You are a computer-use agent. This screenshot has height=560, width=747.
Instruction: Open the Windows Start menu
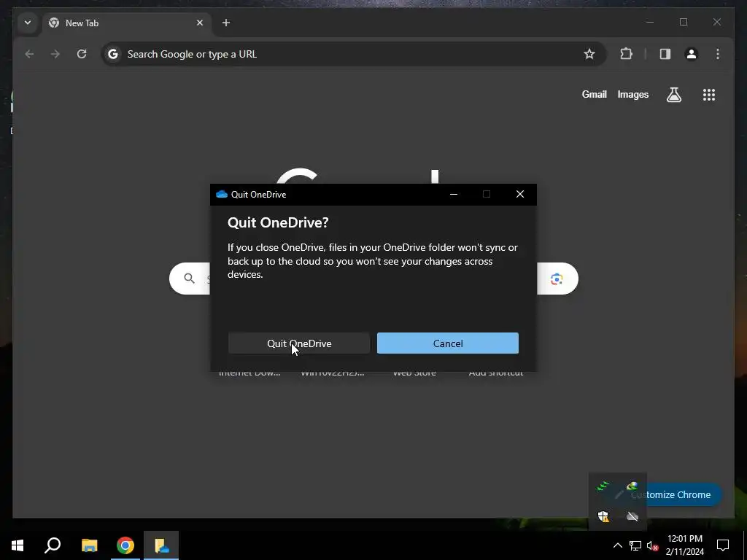18,545
